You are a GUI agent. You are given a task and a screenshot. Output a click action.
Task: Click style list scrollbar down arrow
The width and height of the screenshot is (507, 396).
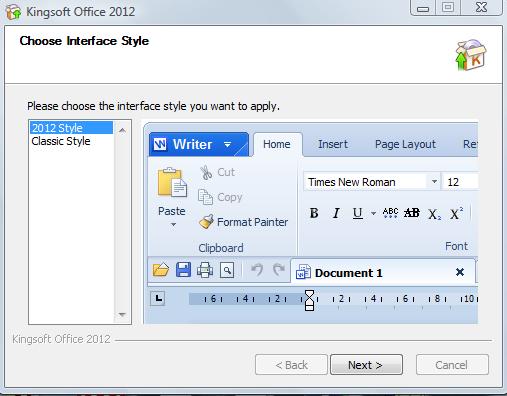(x=122, y=314)
